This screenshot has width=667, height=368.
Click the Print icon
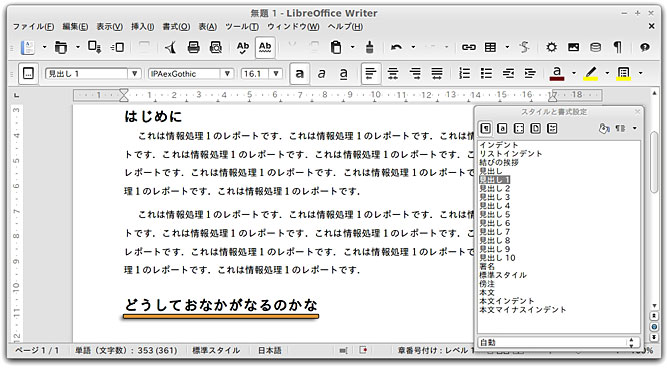tap(194, 47)
